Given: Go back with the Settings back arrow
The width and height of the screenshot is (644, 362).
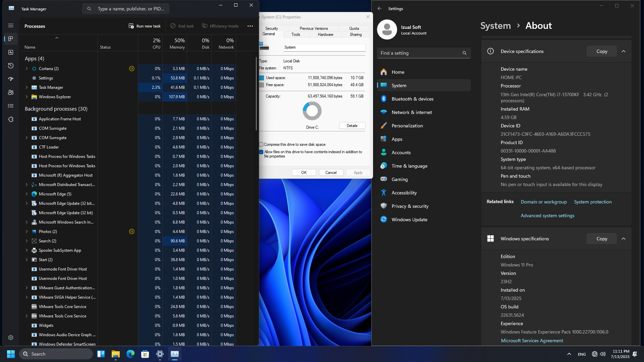Looking at the screenshot, I should point(380,9).
